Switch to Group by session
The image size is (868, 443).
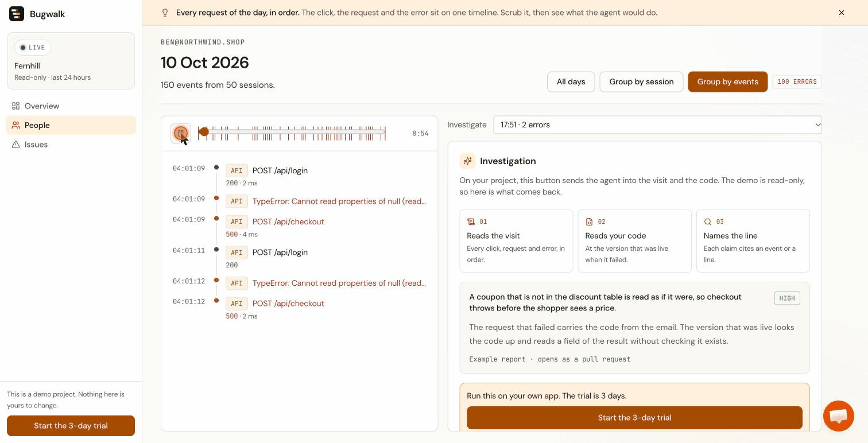click(x=641, y=81)
